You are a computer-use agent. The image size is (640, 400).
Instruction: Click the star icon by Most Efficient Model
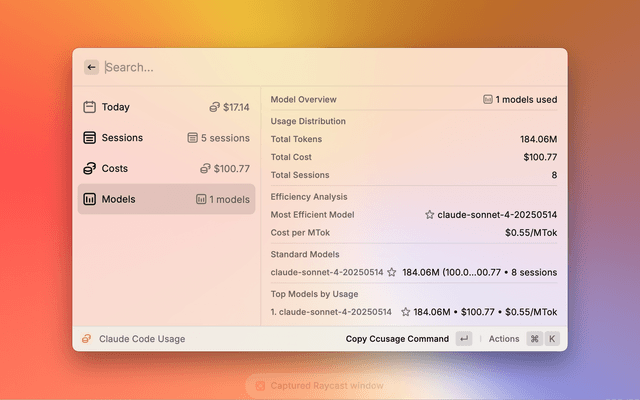point(430,215)
